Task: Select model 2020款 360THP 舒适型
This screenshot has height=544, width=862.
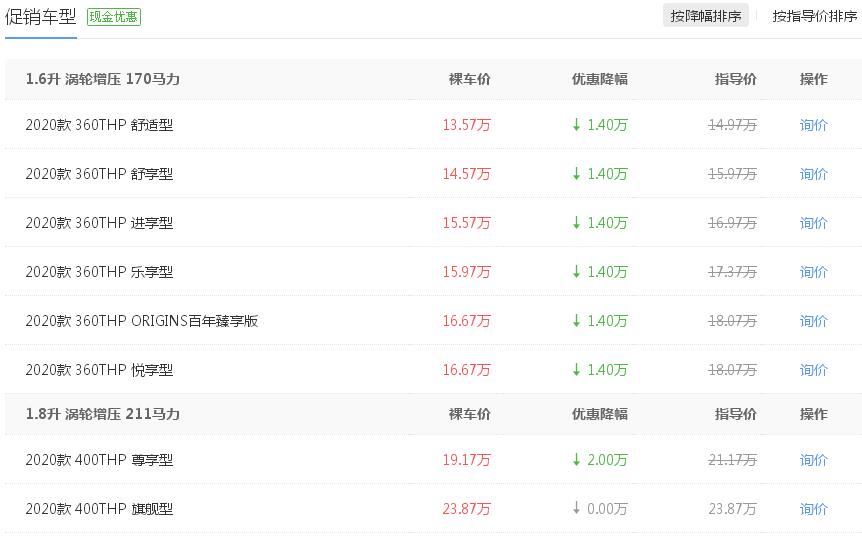Action: (x=100, y=125)
